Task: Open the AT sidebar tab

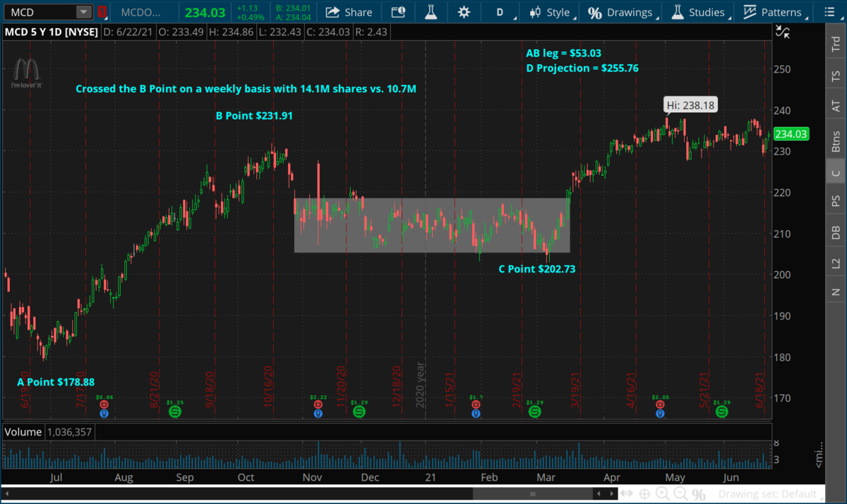Action: pos(836,107)
